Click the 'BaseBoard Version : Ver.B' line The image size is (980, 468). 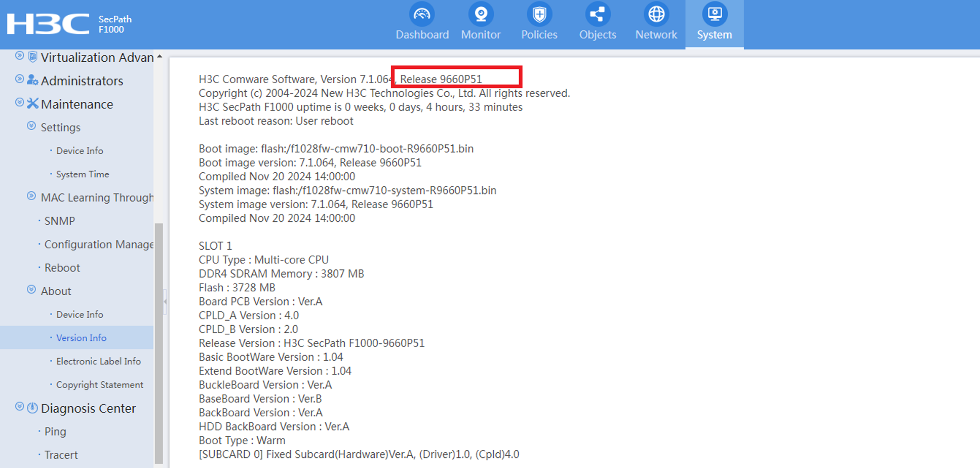coord(260,399)
